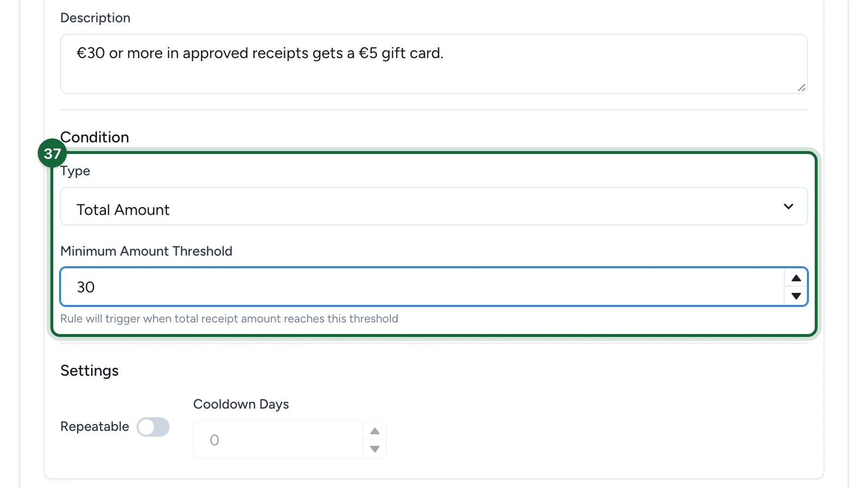
Task: Increase Minimum Amount Threshold with up arrow
Action: (x=796, y=278)
